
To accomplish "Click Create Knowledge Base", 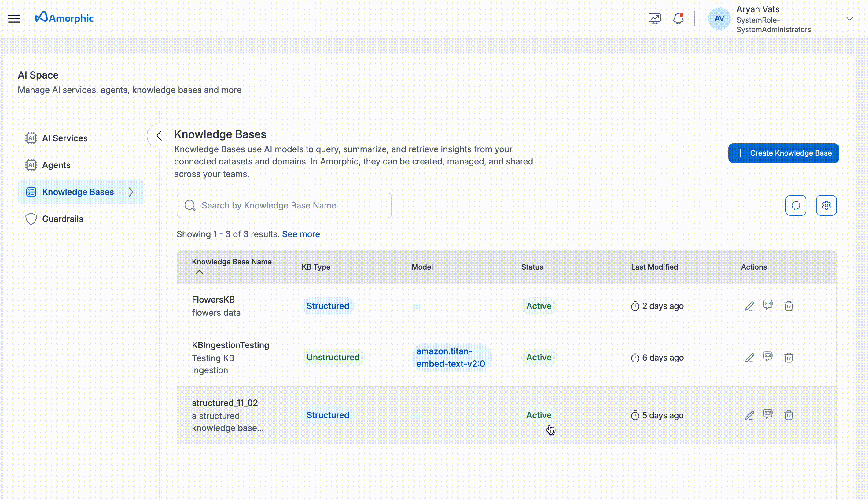I will [x=783, y=153].
